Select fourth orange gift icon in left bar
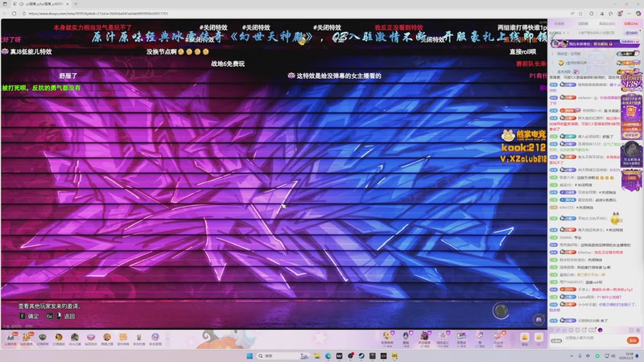 pos(59,338)
